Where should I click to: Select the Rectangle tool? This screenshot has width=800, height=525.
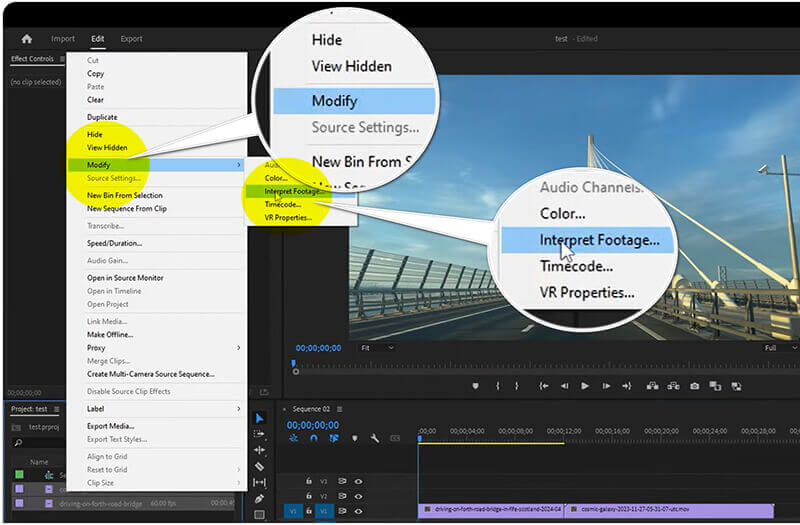[x=259, y=514]
